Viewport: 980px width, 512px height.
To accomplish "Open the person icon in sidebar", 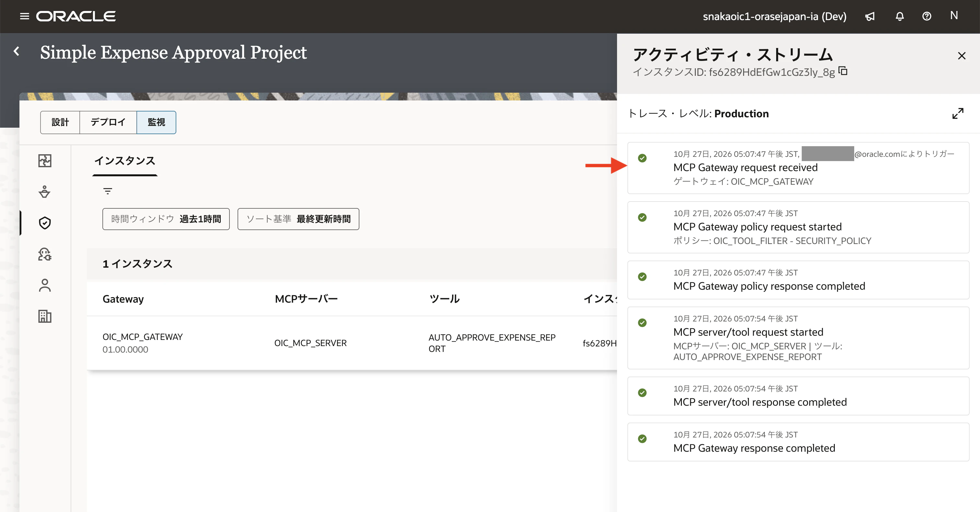I will tap(45, 285).
